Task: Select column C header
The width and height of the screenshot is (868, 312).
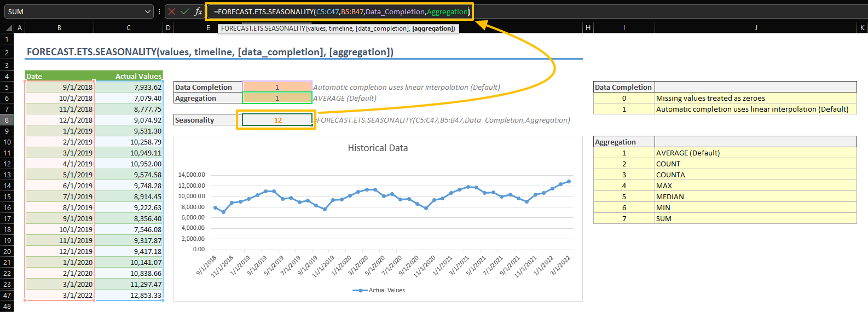Action: tap(129, 27)
